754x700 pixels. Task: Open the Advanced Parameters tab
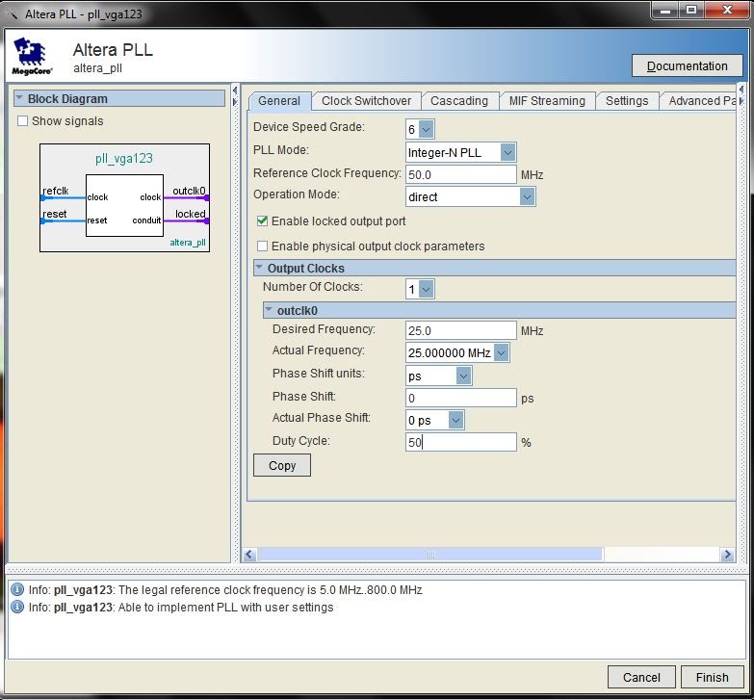click(700, 101)
